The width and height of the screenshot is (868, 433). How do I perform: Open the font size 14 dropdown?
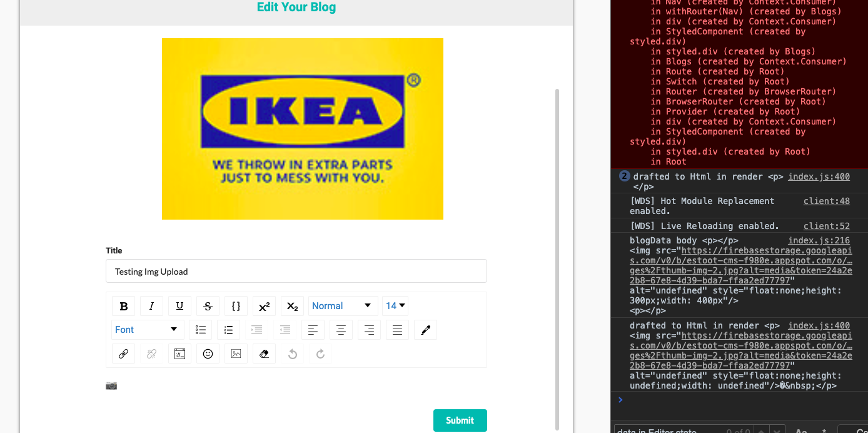(x=395, y=306)
